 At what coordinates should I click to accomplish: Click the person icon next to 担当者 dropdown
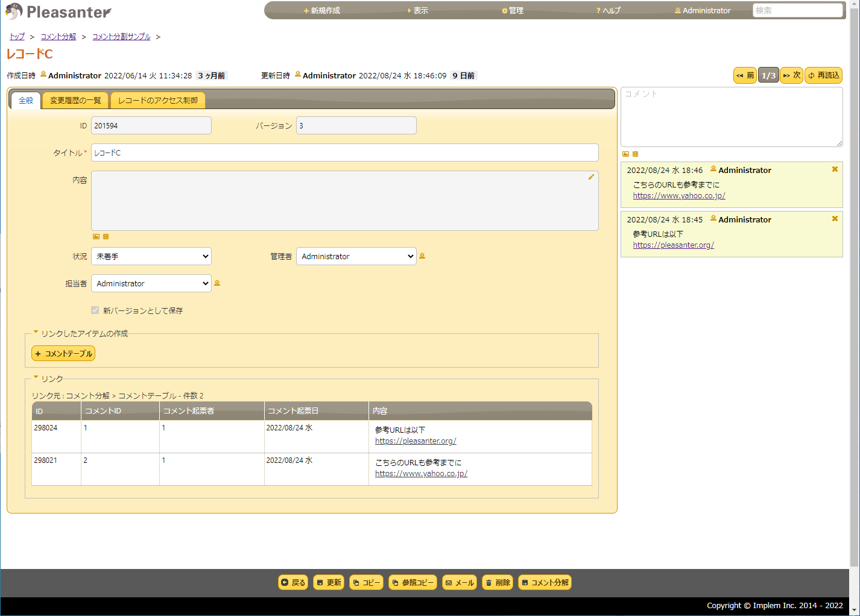(x=217, y=283)
